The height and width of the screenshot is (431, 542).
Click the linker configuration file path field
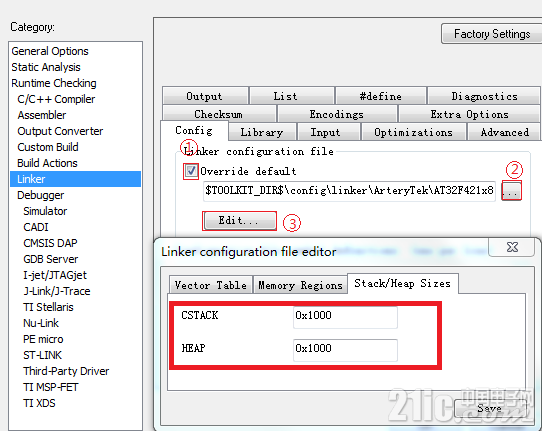click(x=349, y=191)
